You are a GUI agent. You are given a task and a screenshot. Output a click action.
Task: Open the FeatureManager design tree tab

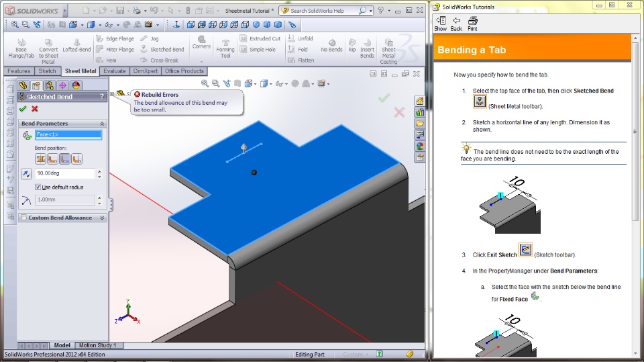pos(23,85)
